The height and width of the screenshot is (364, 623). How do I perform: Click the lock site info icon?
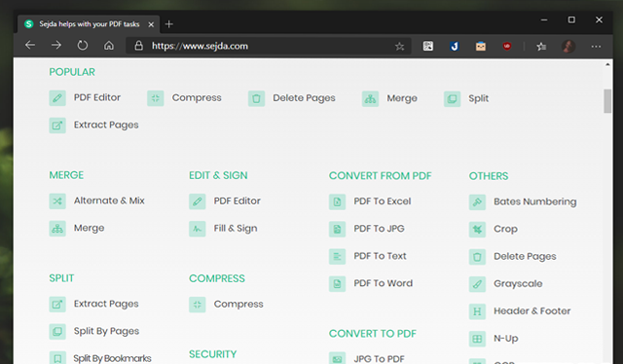(x=138, y=46)
